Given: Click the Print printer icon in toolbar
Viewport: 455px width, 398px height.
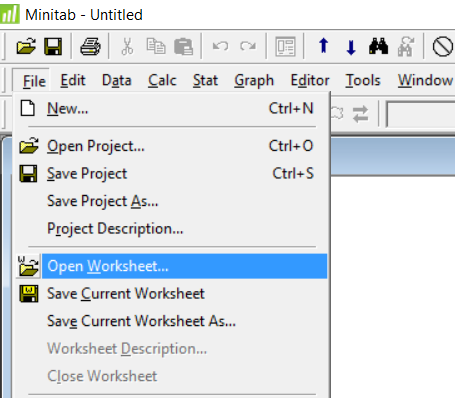Looking at the screenshot, I should [x=90, y=46].
